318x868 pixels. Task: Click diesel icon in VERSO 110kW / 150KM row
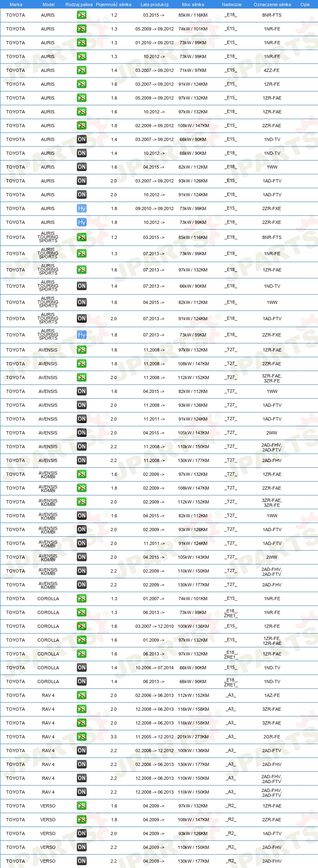tap(81, 847)
